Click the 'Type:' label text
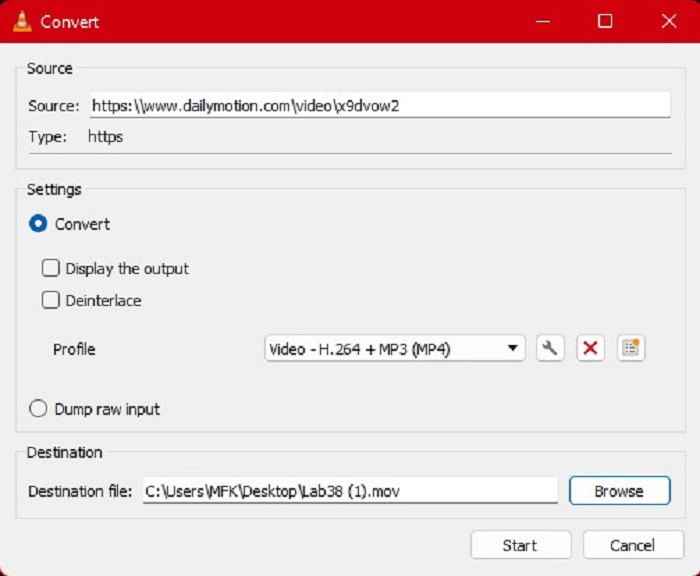 point(47,137)
